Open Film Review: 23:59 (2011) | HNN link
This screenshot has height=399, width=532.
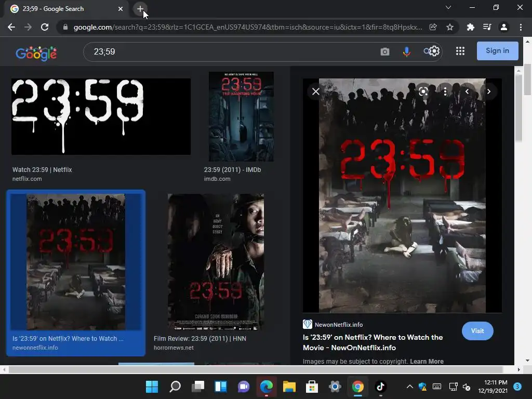(x=200, y=339)
